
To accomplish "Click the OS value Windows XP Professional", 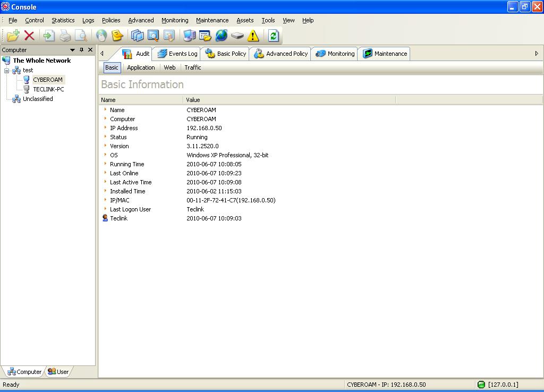I will [x=227, y=155].
